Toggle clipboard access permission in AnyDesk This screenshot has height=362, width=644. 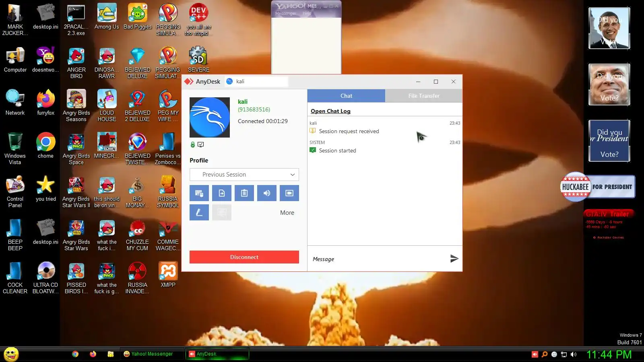(244, 193)
